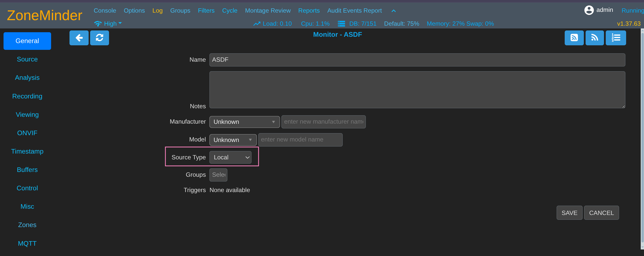
Task: Open the Source Type dropdown
Action: pyautogui.click(x=230, y=157)
